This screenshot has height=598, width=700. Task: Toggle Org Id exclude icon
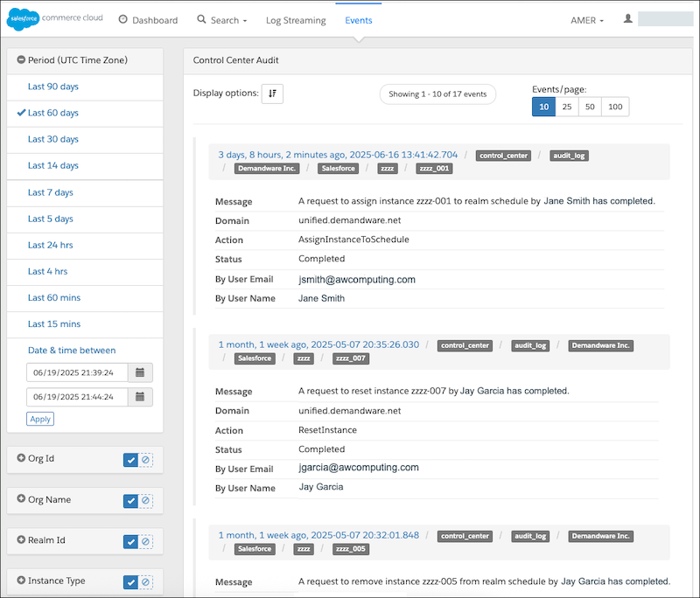coord(145,460)
